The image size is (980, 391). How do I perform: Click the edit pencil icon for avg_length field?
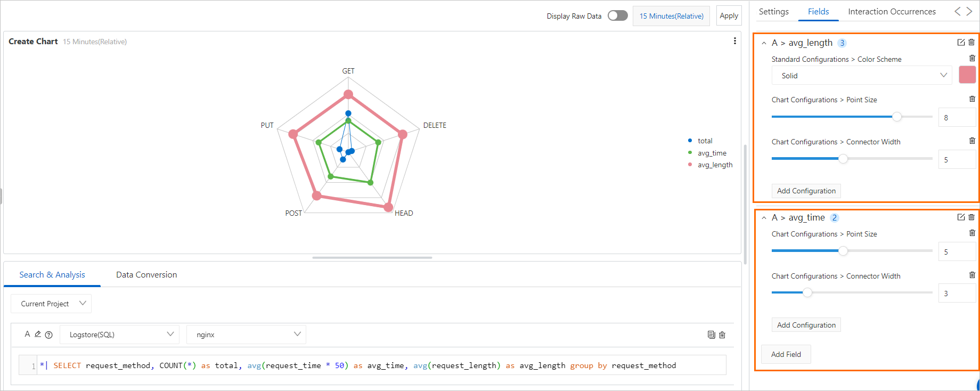coord(961,42)
